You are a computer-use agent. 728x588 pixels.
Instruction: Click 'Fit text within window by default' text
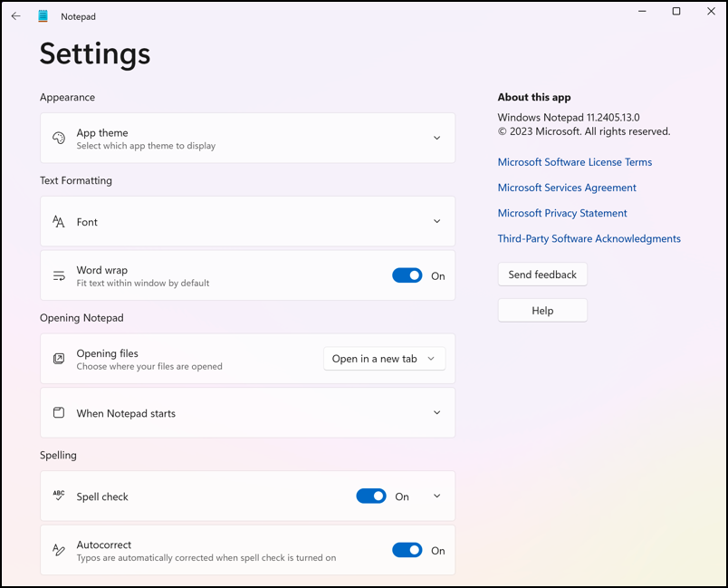pos(143,284)
